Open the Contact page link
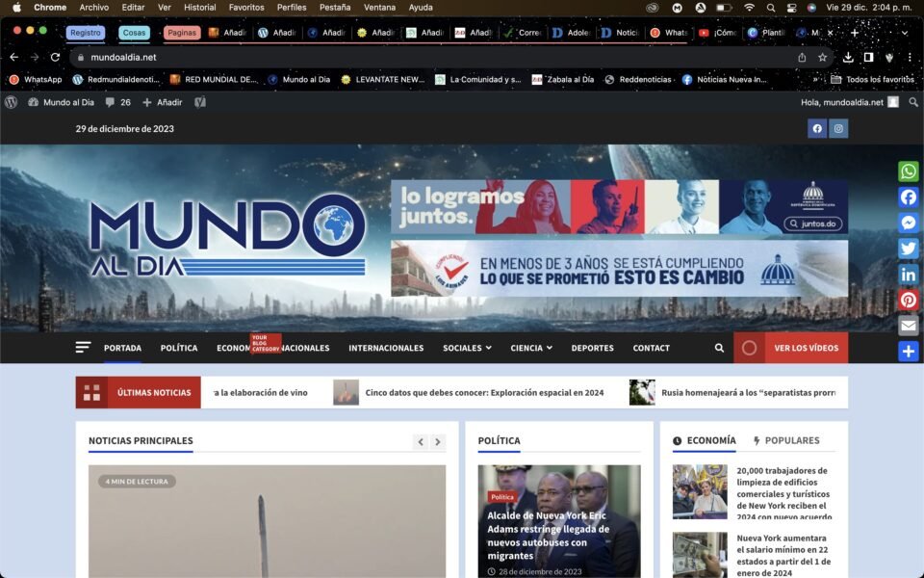 652,348
